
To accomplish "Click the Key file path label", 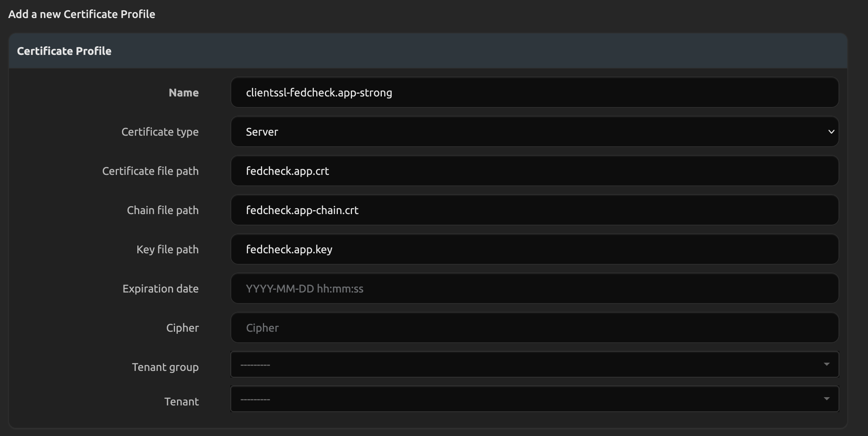I will coord(167,250).
